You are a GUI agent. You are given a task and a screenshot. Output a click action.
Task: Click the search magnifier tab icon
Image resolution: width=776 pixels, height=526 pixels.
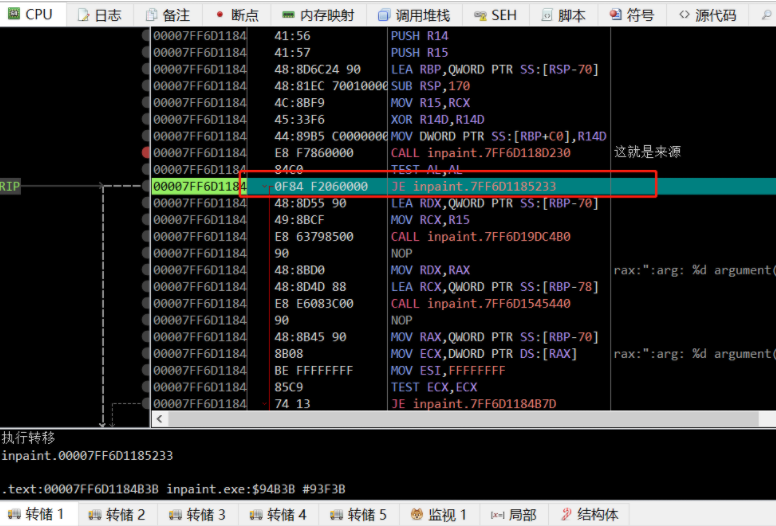click(x=766, y=15)
